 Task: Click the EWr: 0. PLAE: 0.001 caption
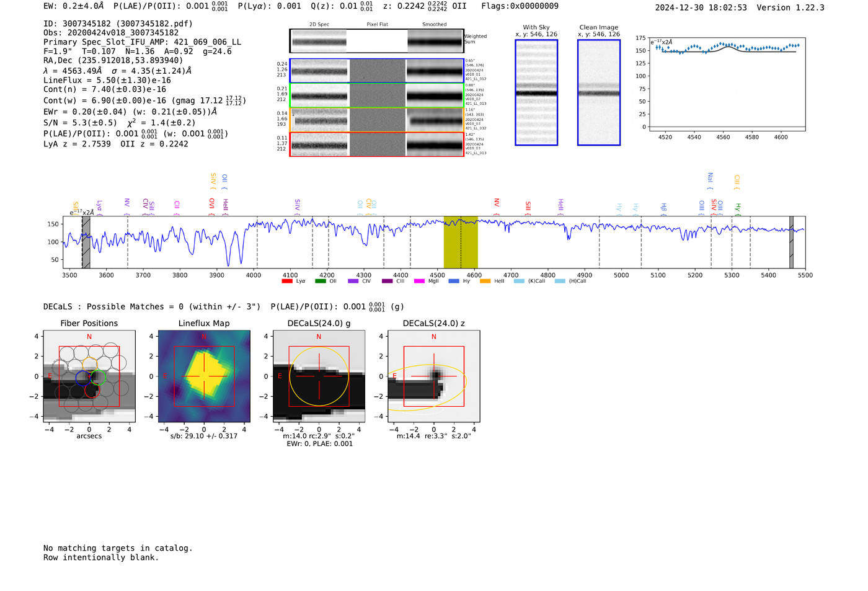point(319,444)
